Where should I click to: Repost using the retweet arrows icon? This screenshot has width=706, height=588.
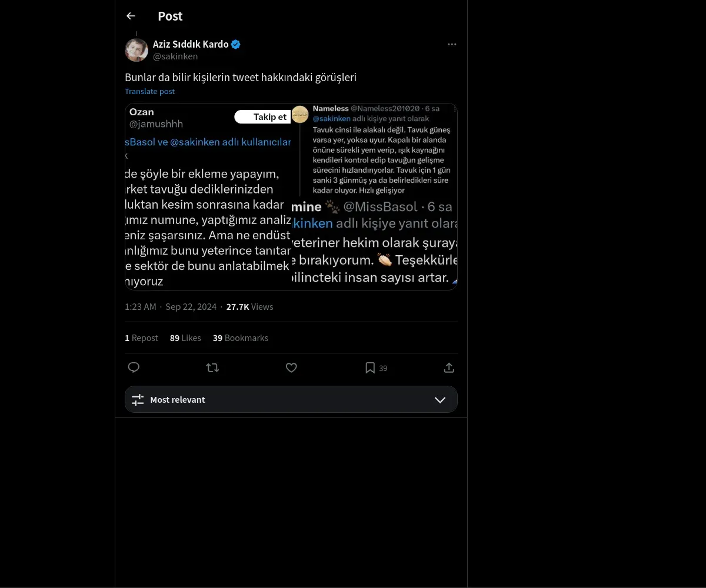(x=212, y=367)
